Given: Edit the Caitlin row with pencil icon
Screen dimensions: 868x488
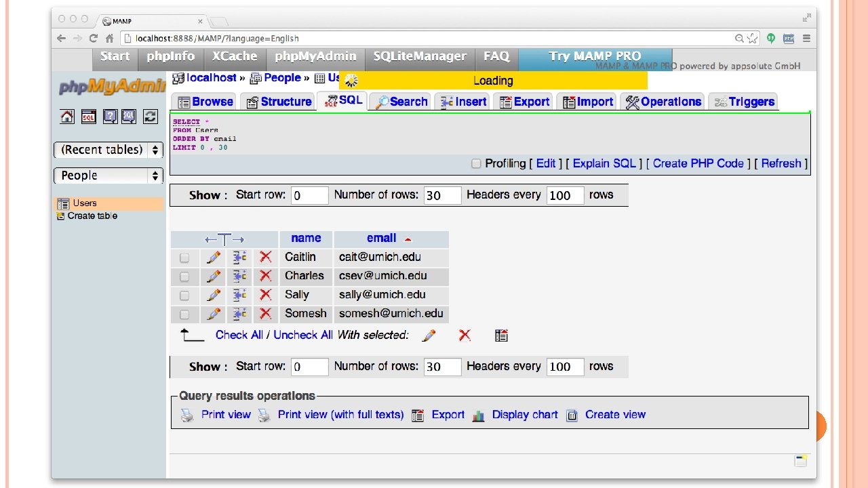Looking at the screenshot, I should point(214,257).
